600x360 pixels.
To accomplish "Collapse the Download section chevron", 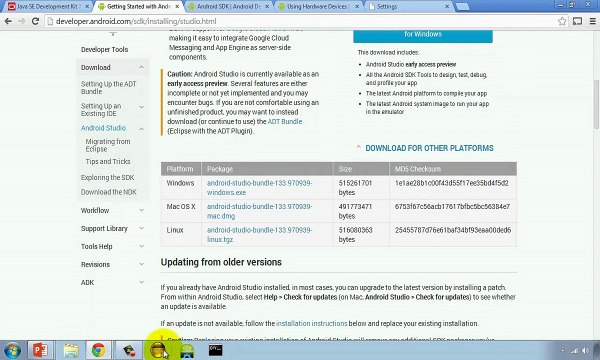I will 141,67.
